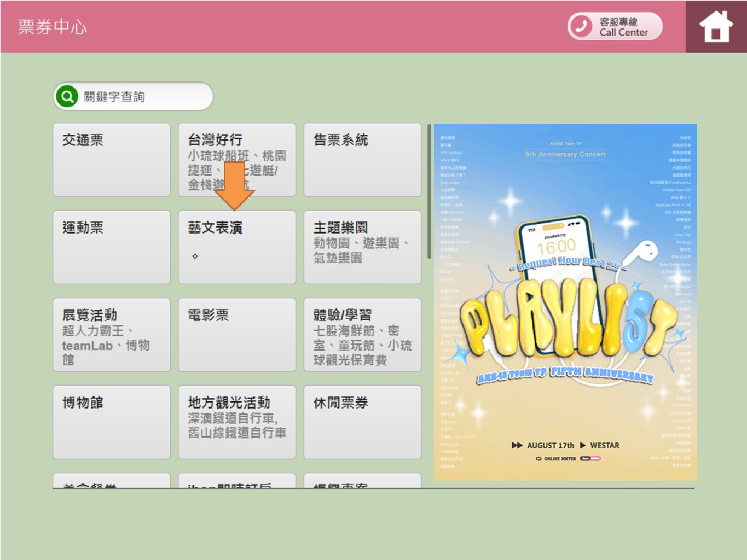This screenshot has height=560, width=747.
Task: Select 藝文表演 ticket category
Action: [x=236, y=247]
